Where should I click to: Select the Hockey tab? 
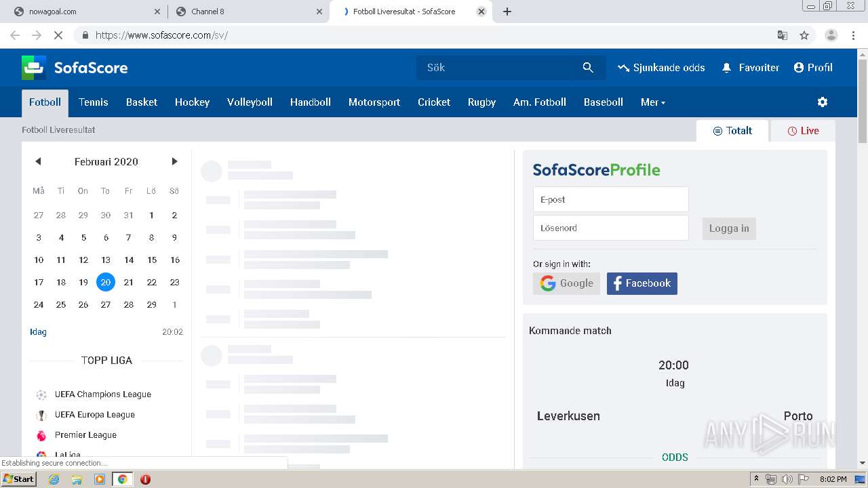pyautogui.click(x=192, y=102)
